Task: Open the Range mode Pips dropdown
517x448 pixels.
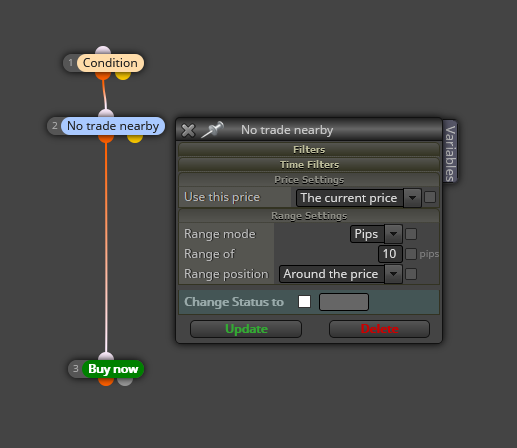Action: pyautogui.click(x=376, y=234)
